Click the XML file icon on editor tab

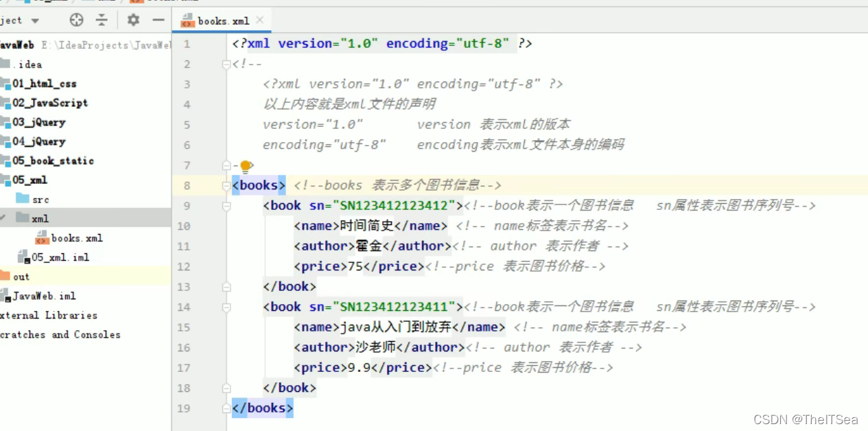click(187, 21)
